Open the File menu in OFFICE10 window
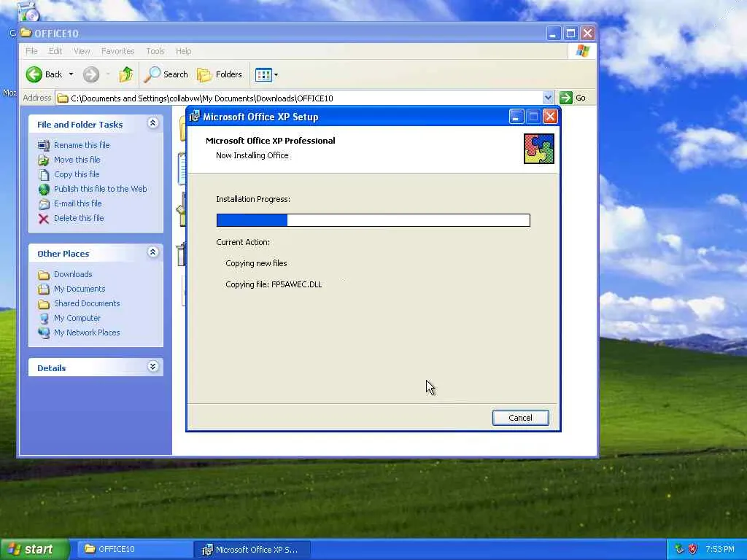Viewport: 747px width, 560px height. click(x=31, y=51)
